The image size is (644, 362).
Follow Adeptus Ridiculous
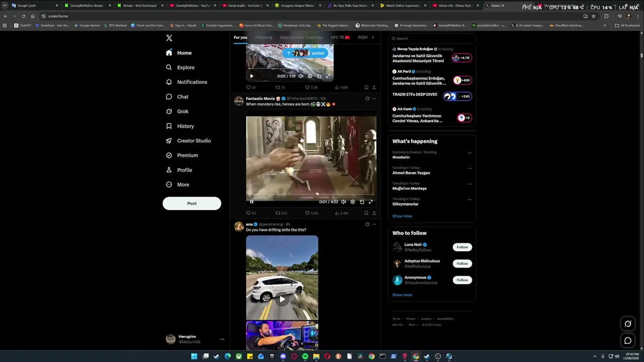tap(462, 263)
